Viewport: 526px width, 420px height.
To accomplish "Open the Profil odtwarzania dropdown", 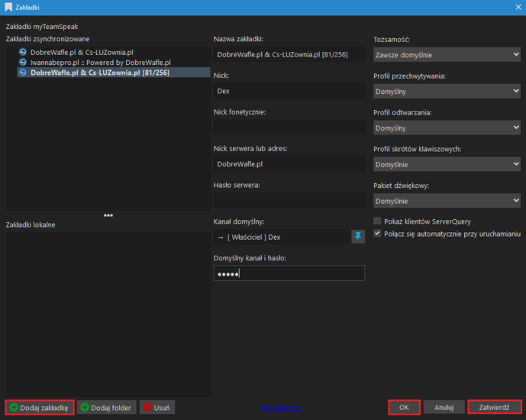I will 447,128.
